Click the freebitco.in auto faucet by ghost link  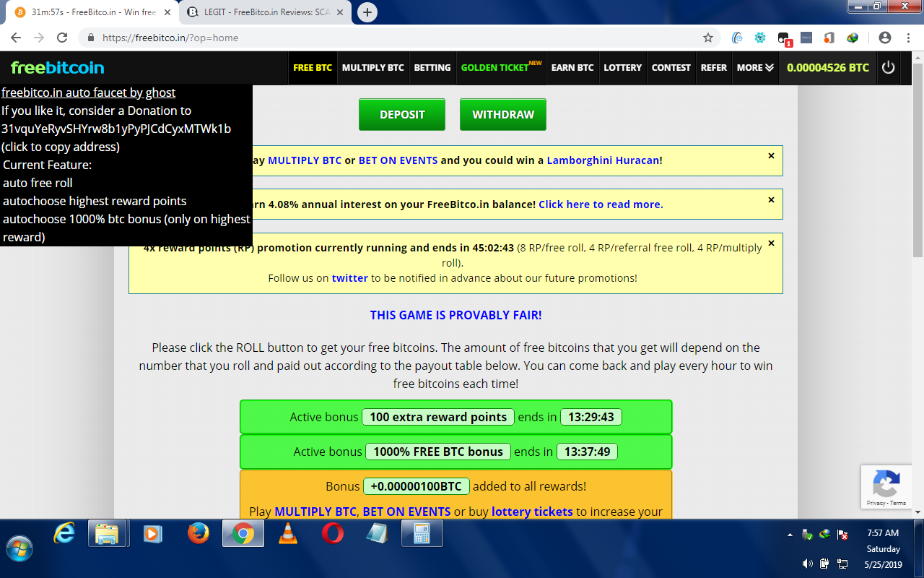point(89,92)
